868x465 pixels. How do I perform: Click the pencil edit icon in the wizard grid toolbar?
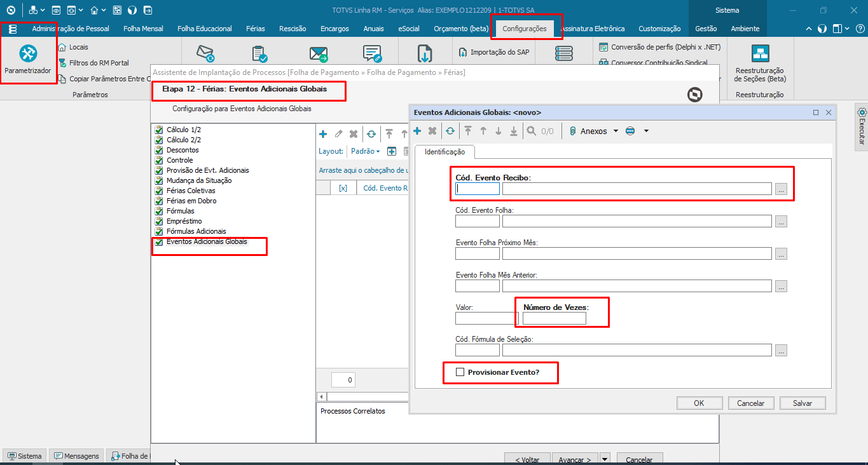coord(338,134)
